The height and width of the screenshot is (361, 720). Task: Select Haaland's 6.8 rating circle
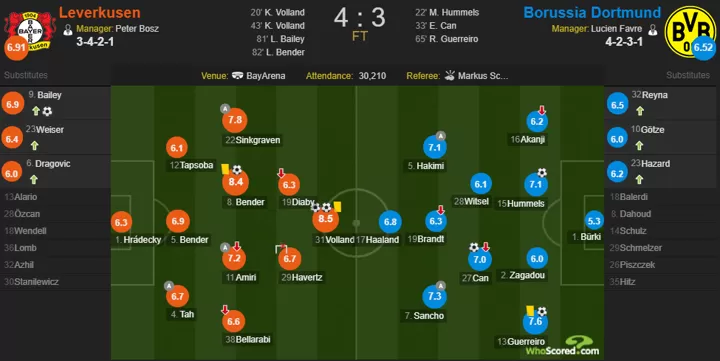(x=390, y=222)
